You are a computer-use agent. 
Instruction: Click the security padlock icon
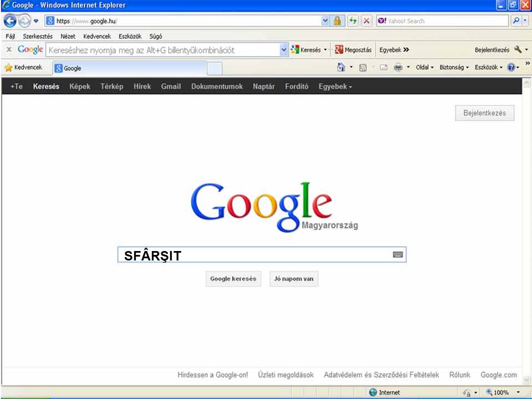pyautogui.click(x=337, y=21)
